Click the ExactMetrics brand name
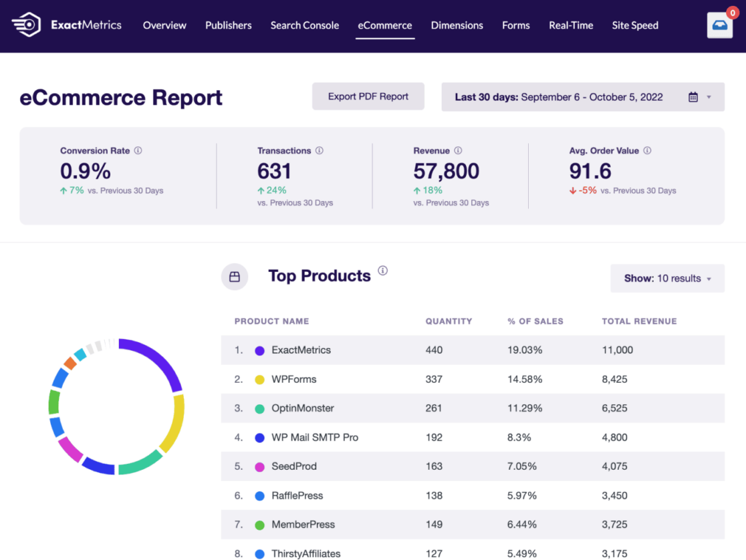Image resolution: width=746 pixels, height=560 pixels. 86,25
